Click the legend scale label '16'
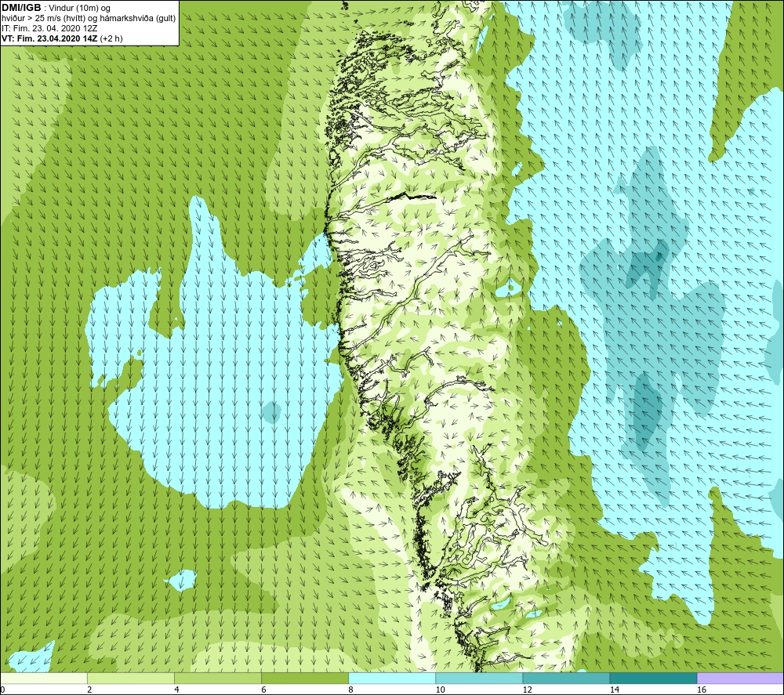The height and width of the screenshot is (695, 784). (701, 690)
